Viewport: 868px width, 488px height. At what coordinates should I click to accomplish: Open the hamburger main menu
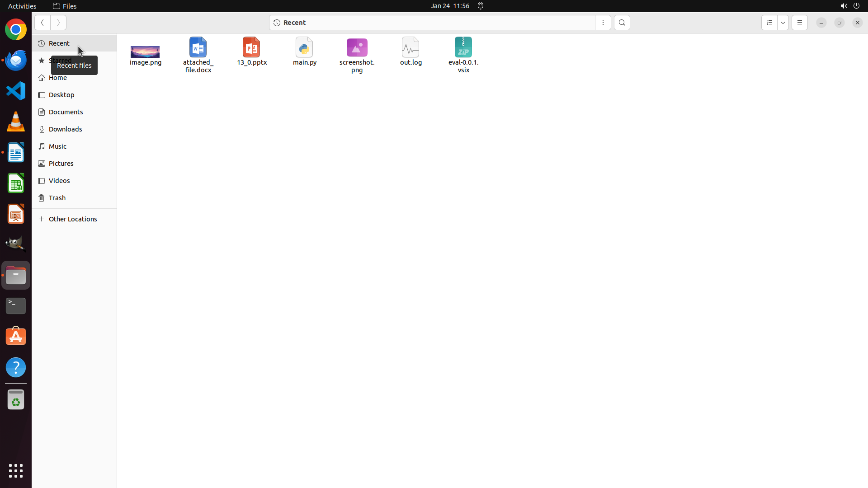(x=799, y=23)
